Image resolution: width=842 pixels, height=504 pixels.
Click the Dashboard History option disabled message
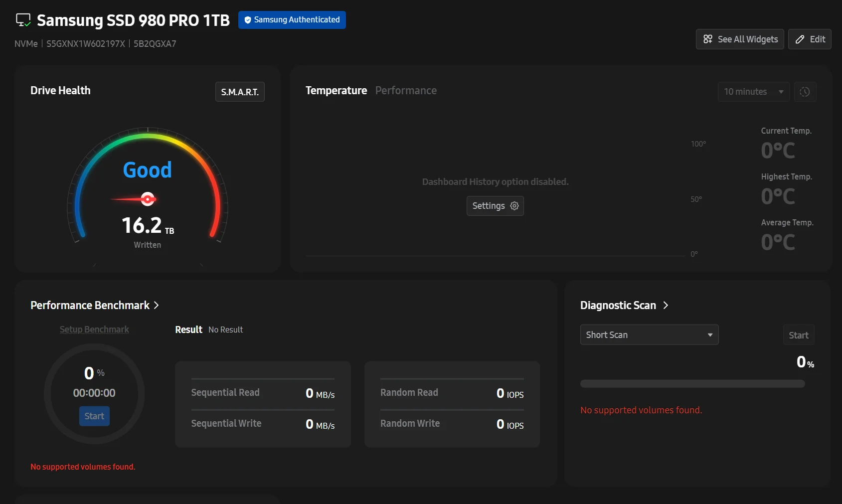coord(496,182)
